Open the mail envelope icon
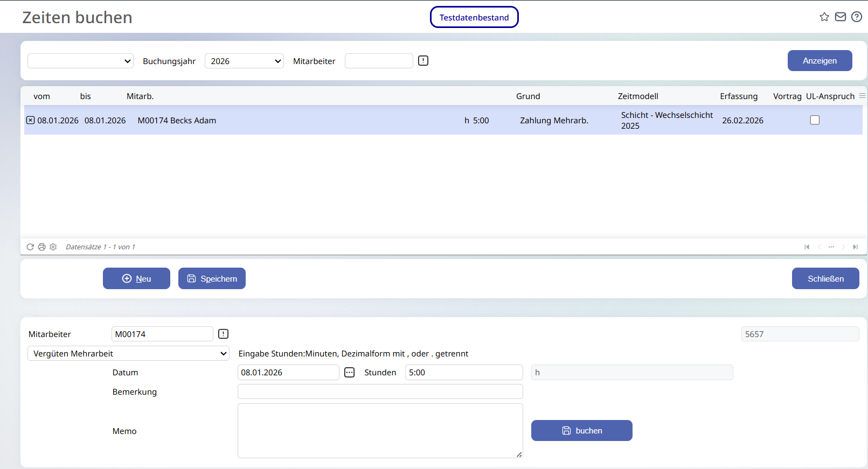The image size is (868, 469). (841, 17)
